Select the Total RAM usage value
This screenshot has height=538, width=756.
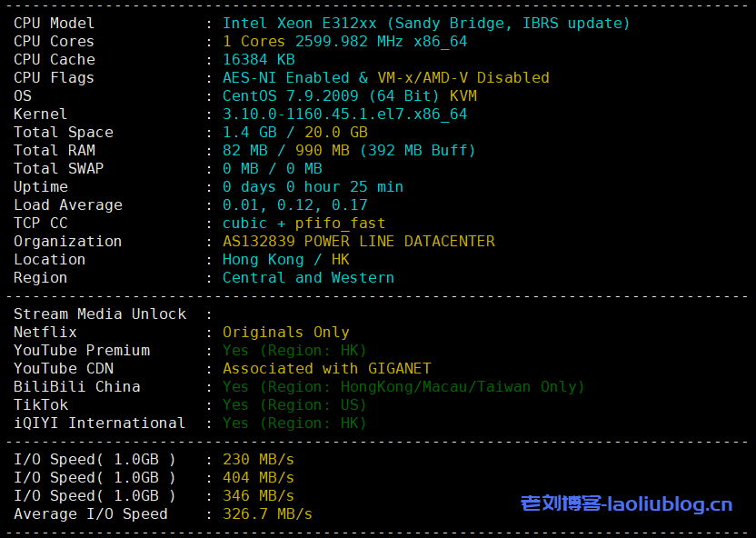pyautogui.click(x=349, y=151)
